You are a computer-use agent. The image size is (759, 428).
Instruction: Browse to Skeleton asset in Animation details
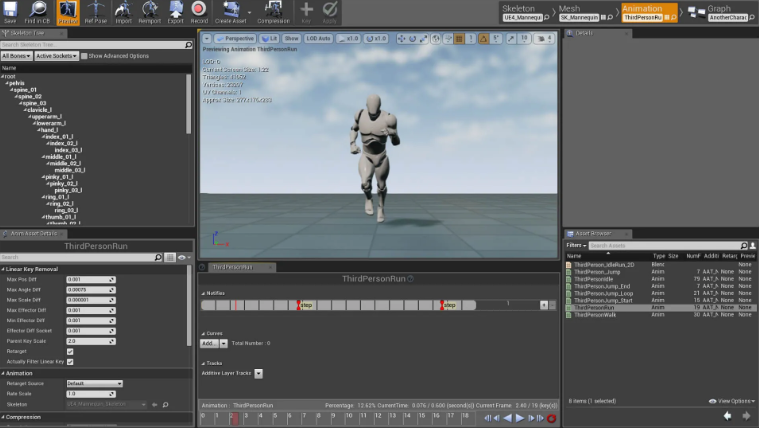click(x=166, y=404)
